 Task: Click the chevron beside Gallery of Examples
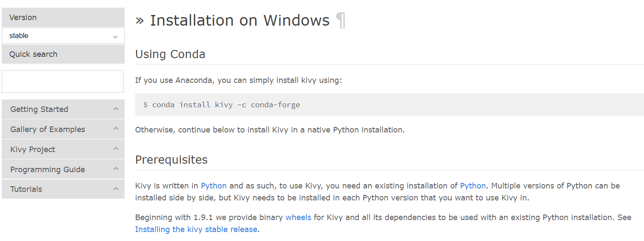click(x=116, y=129)
